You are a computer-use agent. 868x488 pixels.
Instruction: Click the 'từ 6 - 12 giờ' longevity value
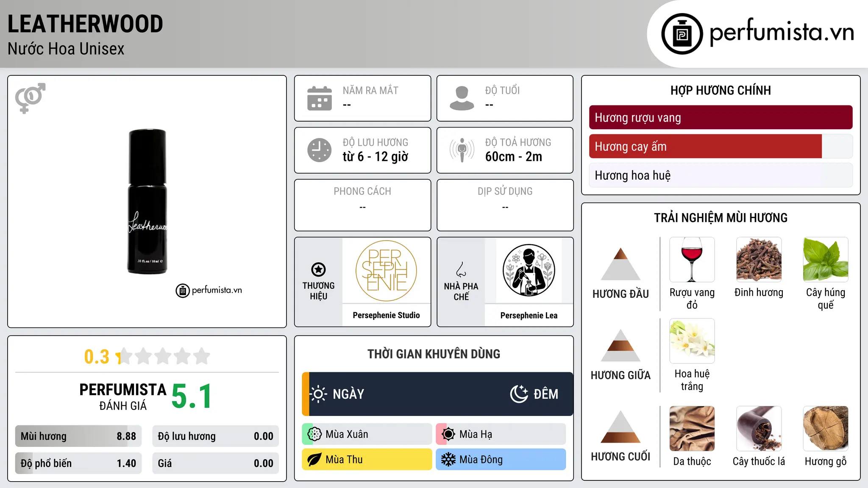click(x=376, y=157)
